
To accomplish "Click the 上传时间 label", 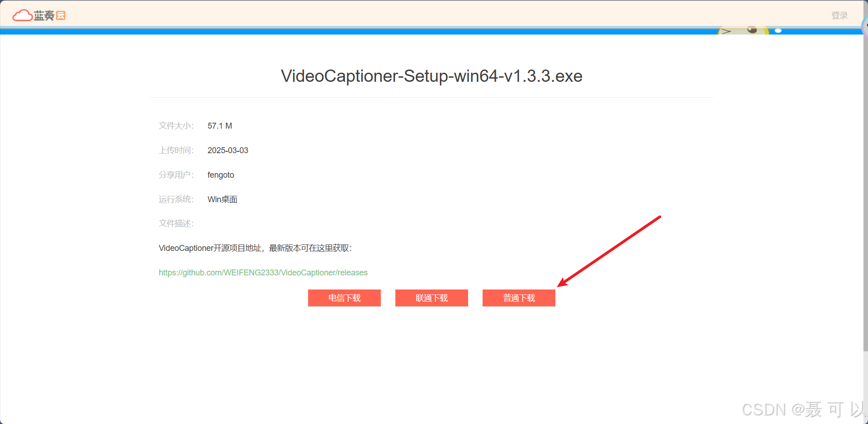I will pyautogui.click(x=176, y=150).
